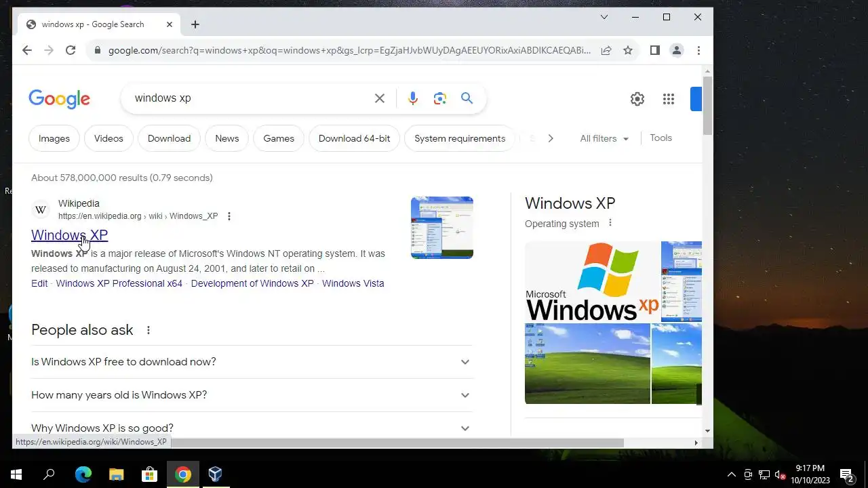Select the System requirements chip
868x488 pixels.
460,138
